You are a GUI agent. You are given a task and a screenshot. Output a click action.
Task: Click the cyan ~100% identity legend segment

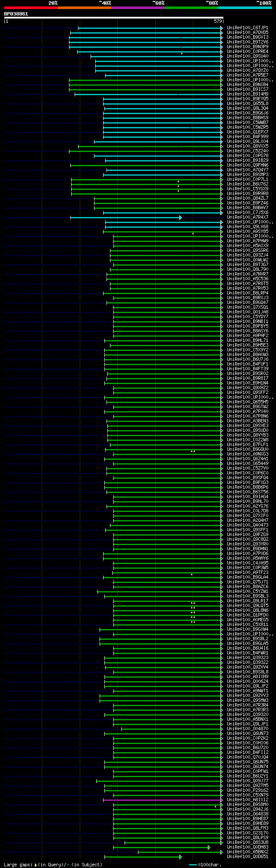click(x=245, y=8)
